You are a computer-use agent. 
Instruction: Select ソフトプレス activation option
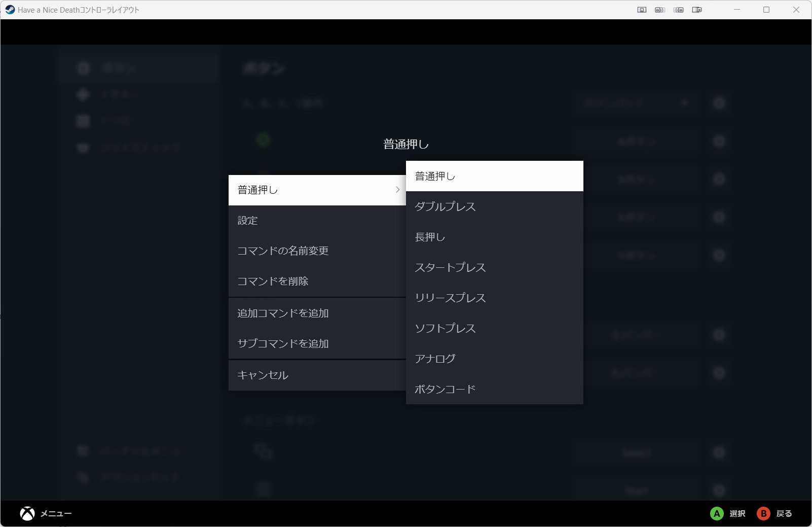[x=494, y=328]
